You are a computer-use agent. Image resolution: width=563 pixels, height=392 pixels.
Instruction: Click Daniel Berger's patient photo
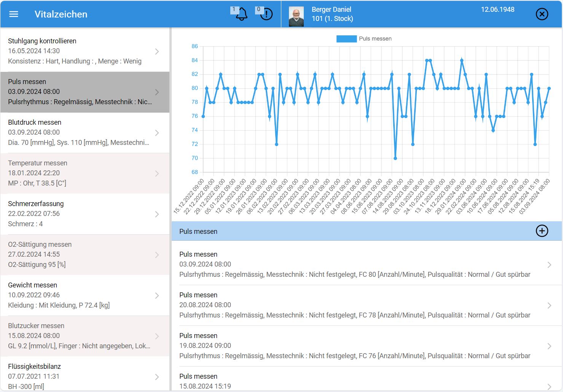(x=296, y=17)
